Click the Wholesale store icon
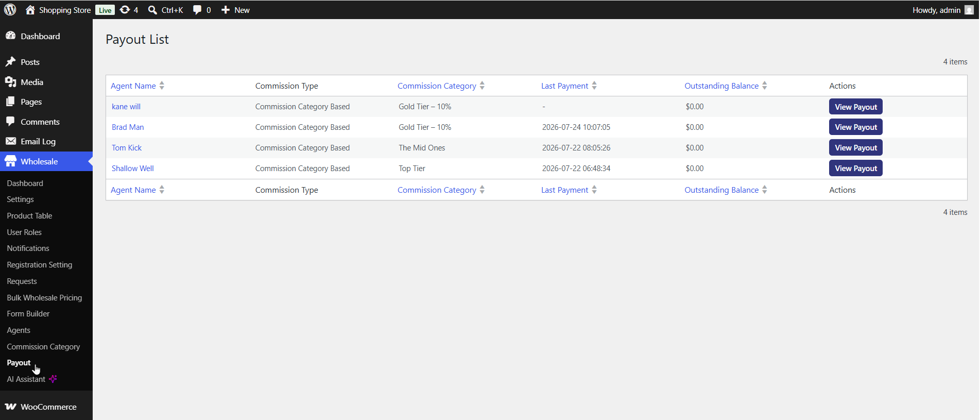 (x=10, y=161)
